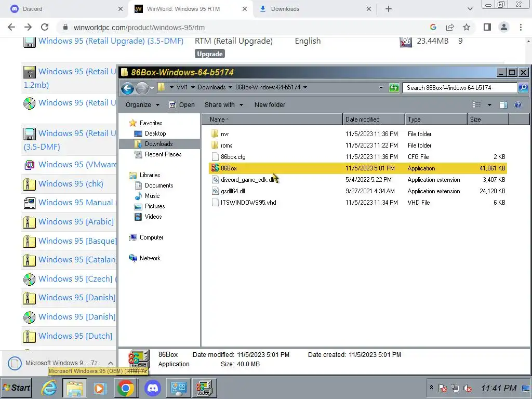Screen dimensions: 532x399
Task: Refresh the Explorer folder view
Action: 394,88
